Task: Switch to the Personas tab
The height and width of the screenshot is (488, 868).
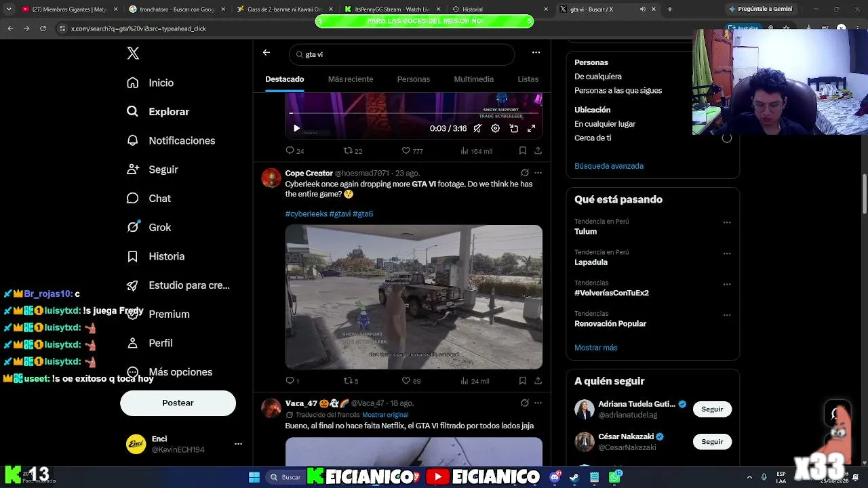Action: (414, 79)
